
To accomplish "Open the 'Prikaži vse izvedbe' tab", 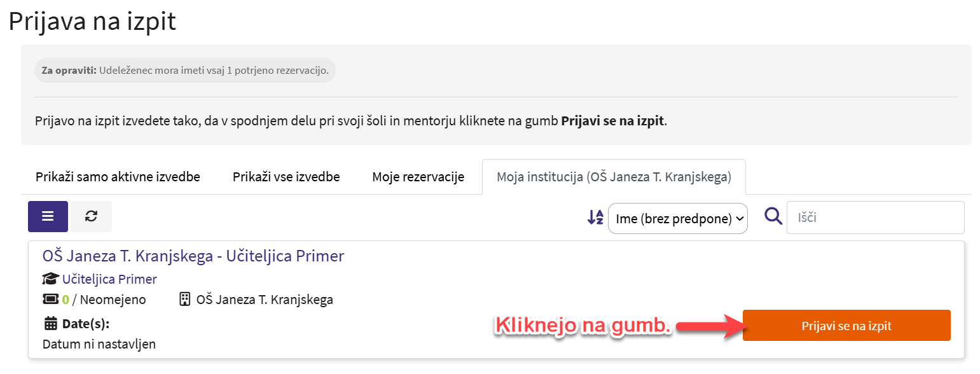I will [286, 177].
